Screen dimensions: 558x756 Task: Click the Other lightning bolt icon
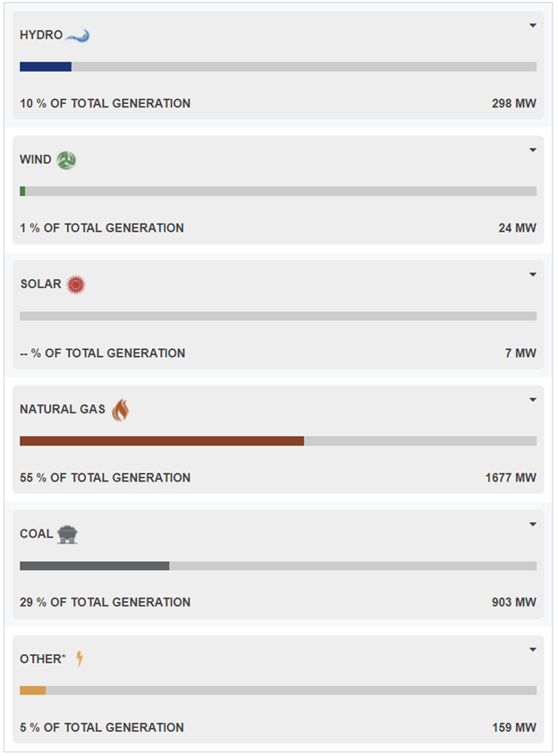[x=80, y=659]
